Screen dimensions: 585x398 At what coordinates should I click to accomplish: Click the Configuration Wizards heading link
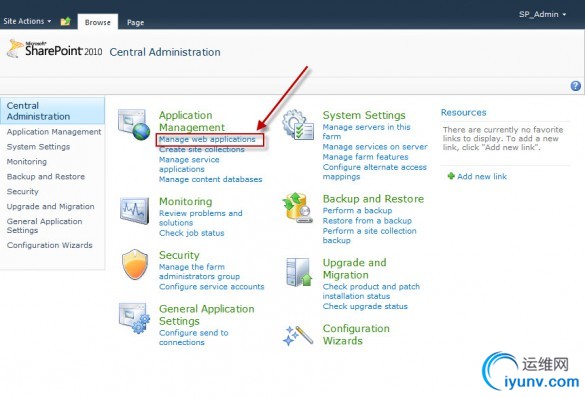click(x=356, y=334)
